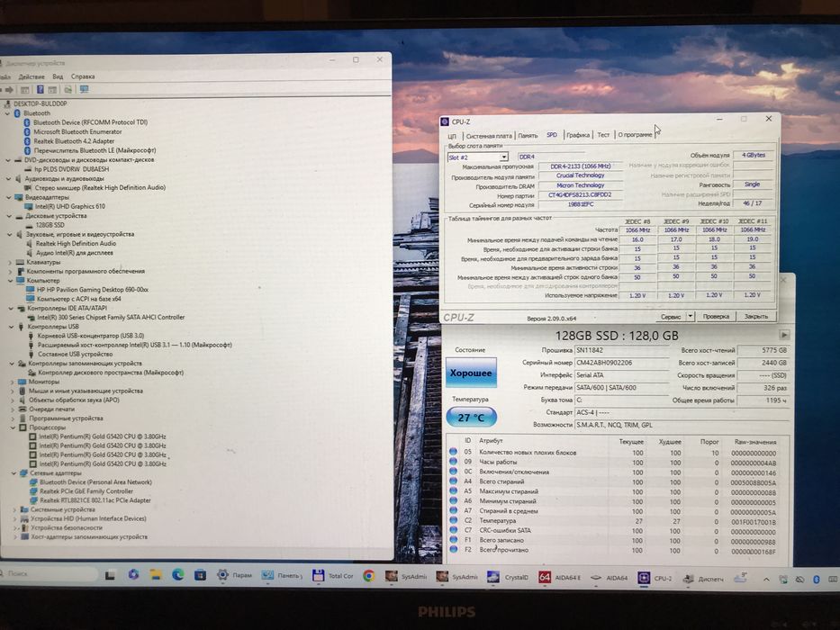
Task: Switch to the О программе tab in CPU-Z
Action: coord(635,134)
